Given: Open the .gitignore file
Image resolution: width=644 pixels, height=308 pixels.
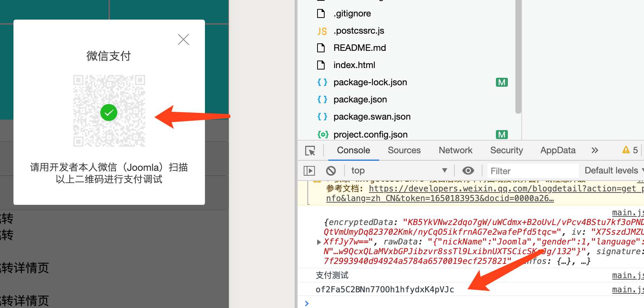Looking at the screenshot, I should tap(352, 13).
